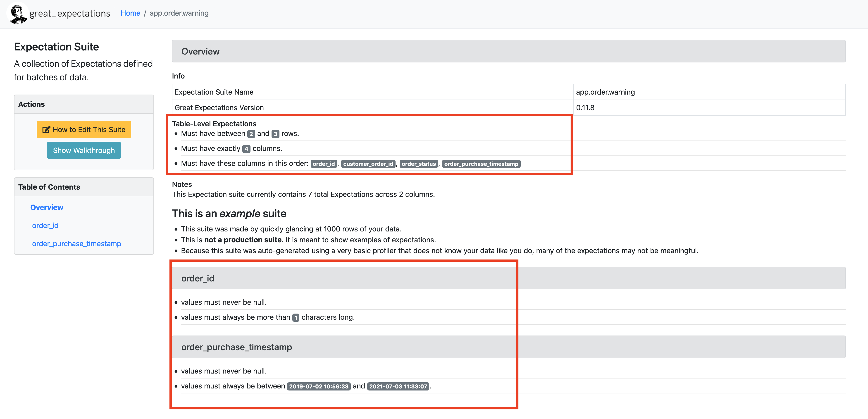Image resolution: width=868 pixels, height=419 pixels.
Task: Click the order_id column badge in Table-Level Expectations
Action: [324, 164]
